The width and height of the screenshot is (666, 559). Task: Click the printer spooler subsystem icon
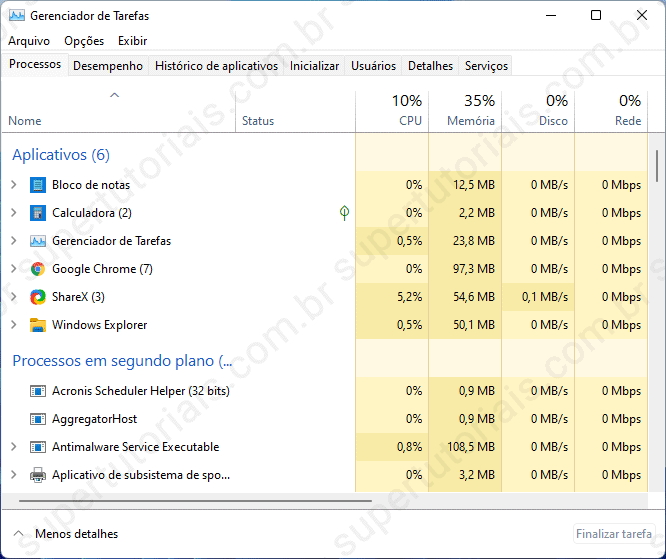click(x=38, y=475)
